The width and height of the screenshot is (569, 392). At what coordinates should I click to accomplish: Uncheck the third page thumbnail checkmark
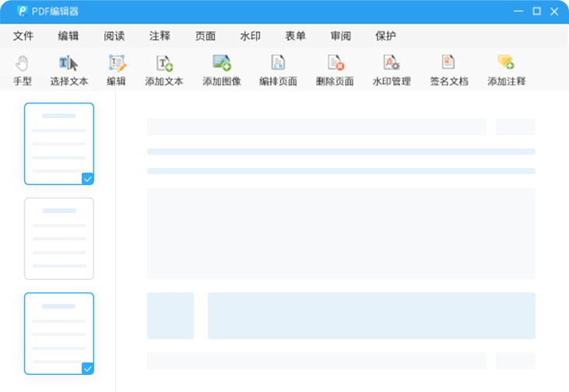coord(88,369)
